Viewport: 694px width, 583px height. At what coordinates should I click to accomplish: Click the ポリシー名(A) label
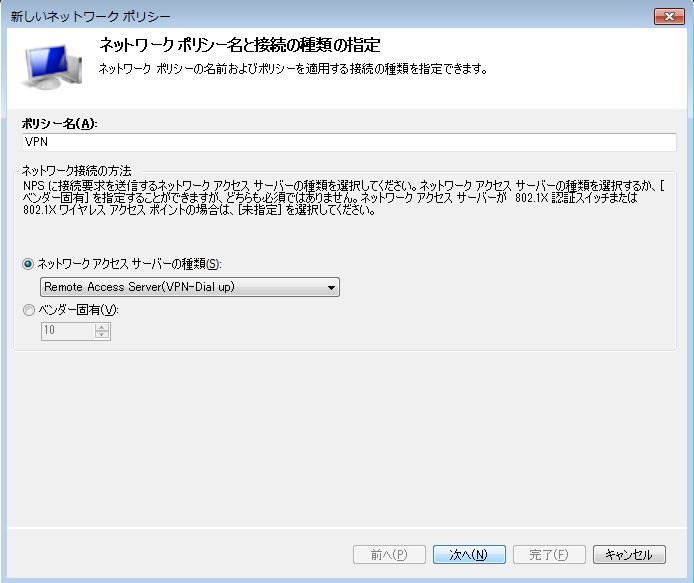click(59, 124)
